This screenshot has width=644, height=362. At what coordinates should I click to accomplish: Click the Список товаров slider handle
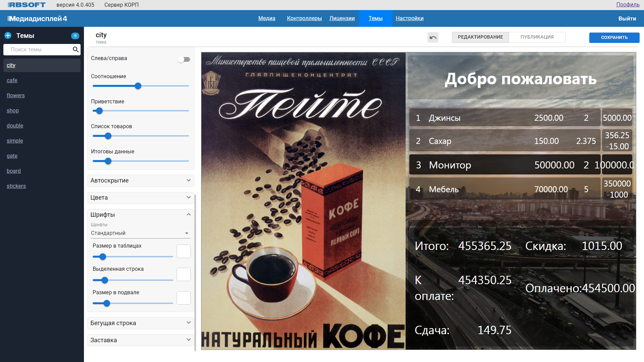pos(108,136)
